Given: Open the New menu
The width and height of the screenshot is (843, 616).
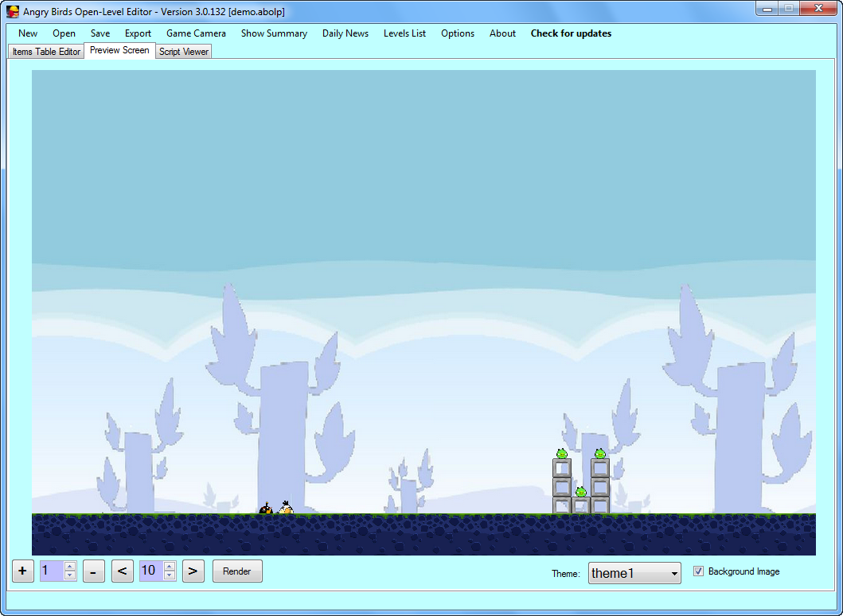Looking at the screenshot, I should tap(27, 33).
